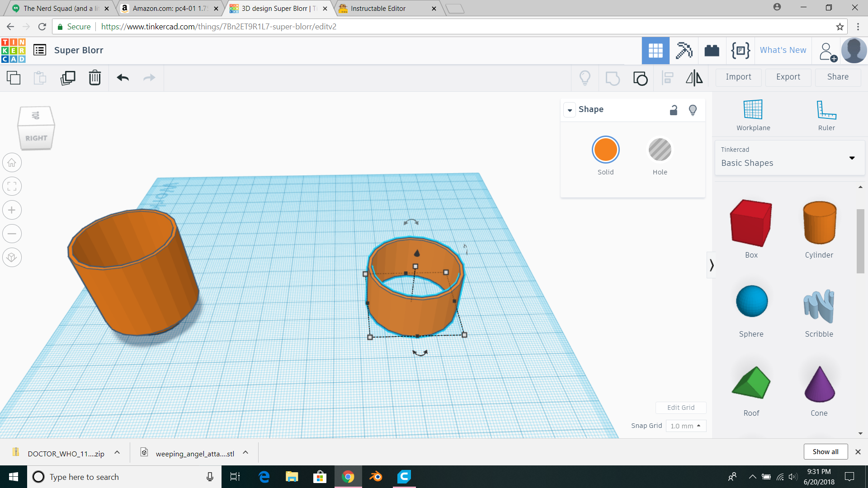Open the Basic Shapes library dropdown
This screenshot has width=868, height=488.
coord(789,157)
